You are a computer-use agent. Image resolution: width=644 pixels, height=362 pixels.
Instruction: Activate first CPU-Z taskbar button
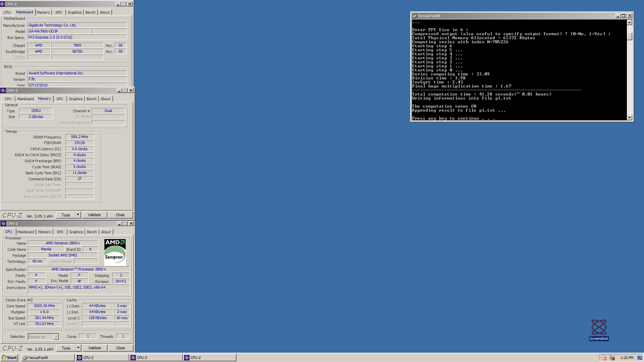click(x=102, y=358)
